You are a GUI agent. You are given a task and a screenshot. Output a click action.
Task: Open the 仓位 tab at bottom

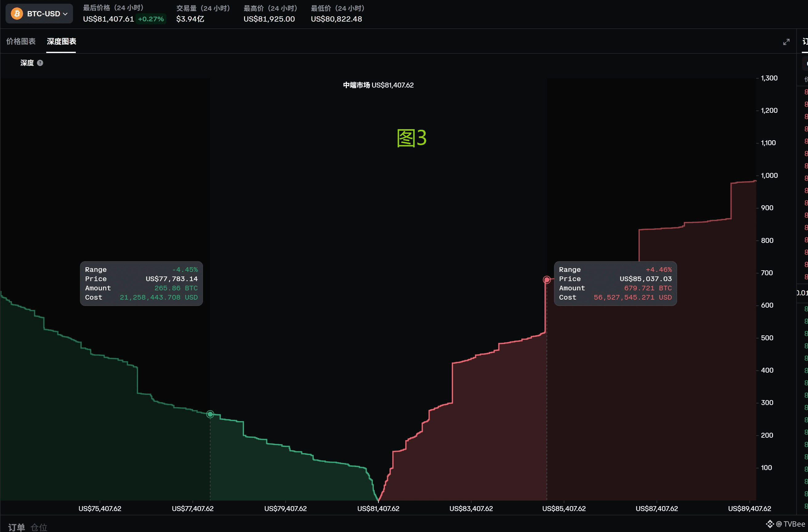tap(39, 527)
